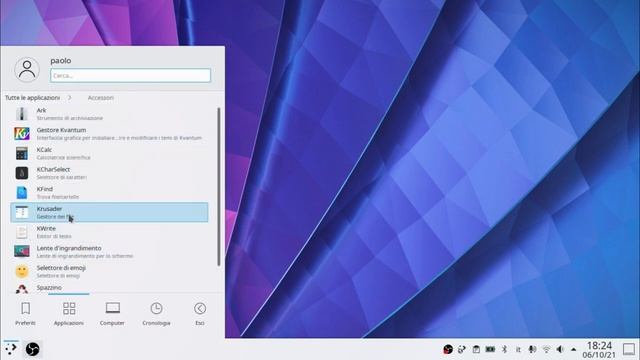Expand hidden system tray icons arrow
640x360 pixels.
[573, 349]
